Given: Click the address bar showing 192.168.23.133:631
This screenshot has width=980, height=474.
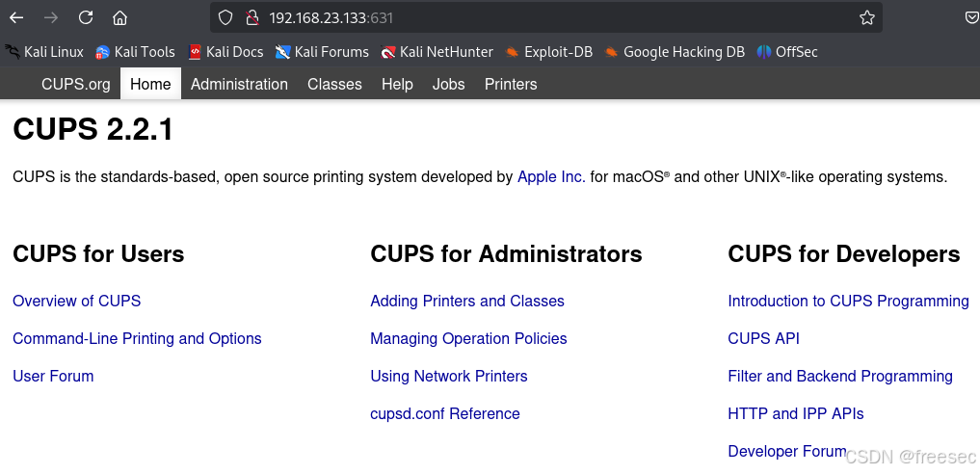Looking at the screenshot, I should 546,17.
